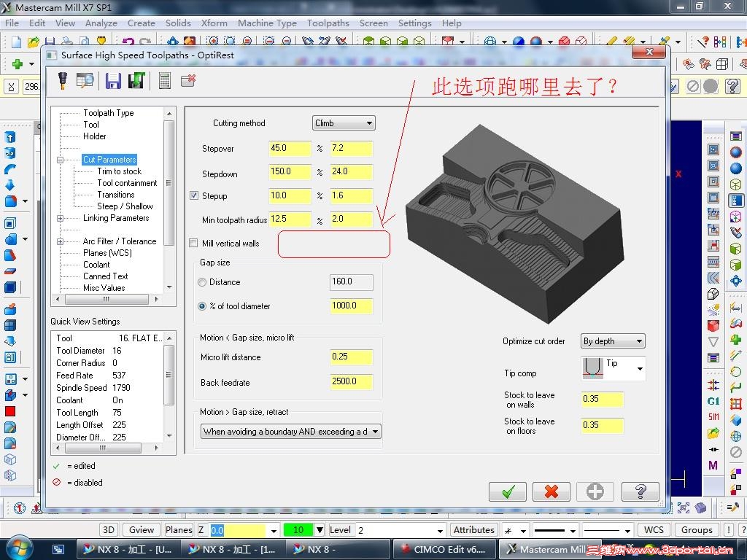Open the Analyze menu
This screenshot has width=747, height=560.
[101, 23]
